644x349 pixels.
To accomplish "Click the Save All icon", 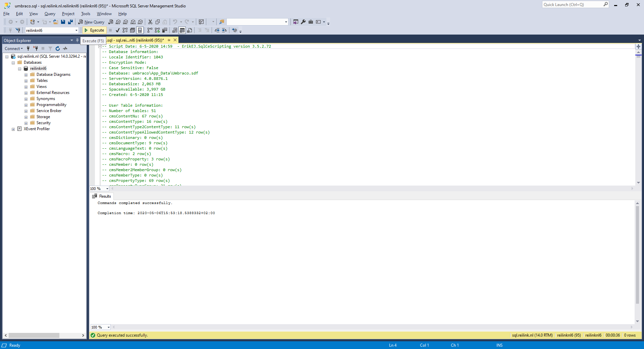I will (x=70, y=22).
